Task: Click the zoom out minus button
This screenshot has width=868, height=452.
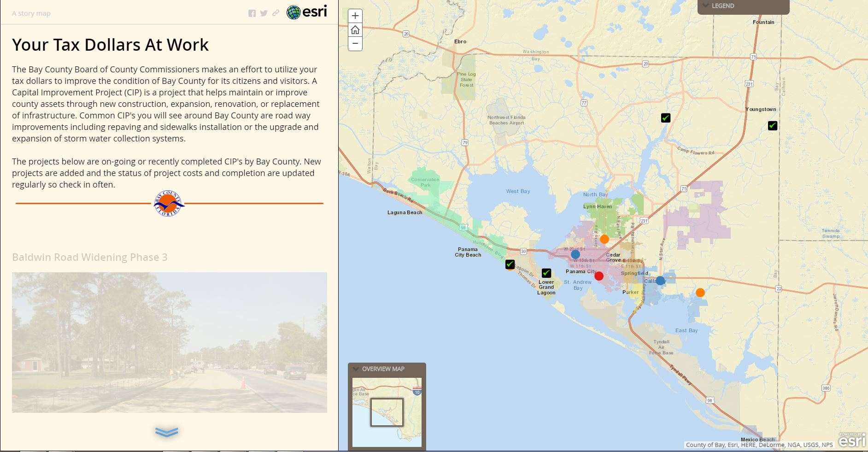Action: click(x=355, y=44)
